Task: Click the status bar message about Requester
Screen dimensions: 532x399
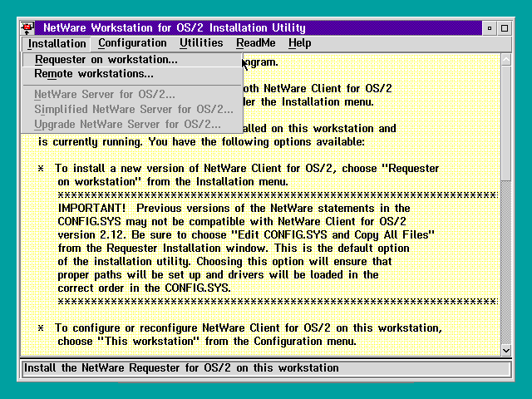Action: [x=181, y=367]
